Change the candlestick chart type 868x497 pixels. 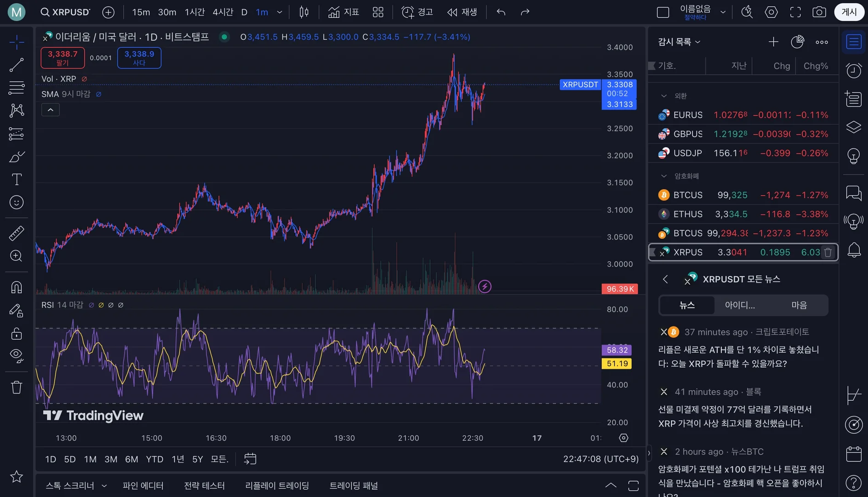[304, 12]
